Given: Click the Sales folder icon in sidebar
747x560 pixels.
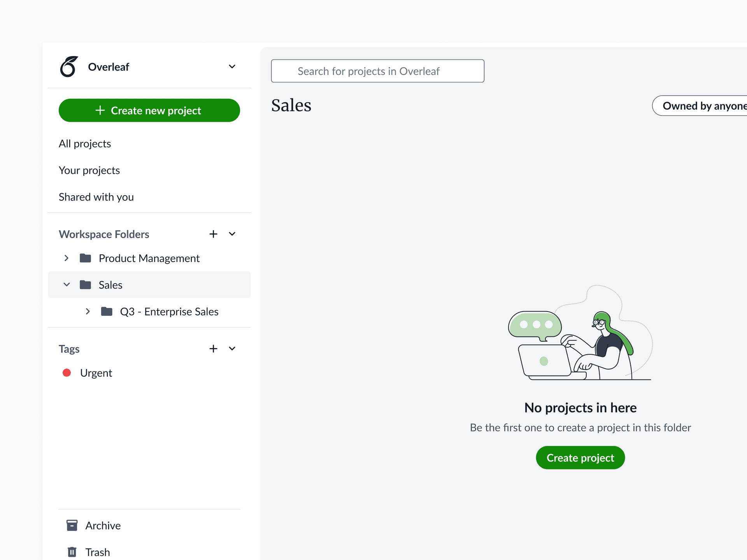Looking at the screenshot, I should 85,285.
